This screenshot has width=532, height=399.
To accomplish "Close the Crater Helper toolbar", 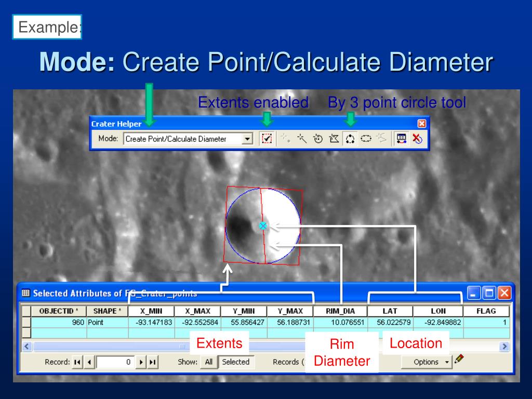I will pos(421,124).
